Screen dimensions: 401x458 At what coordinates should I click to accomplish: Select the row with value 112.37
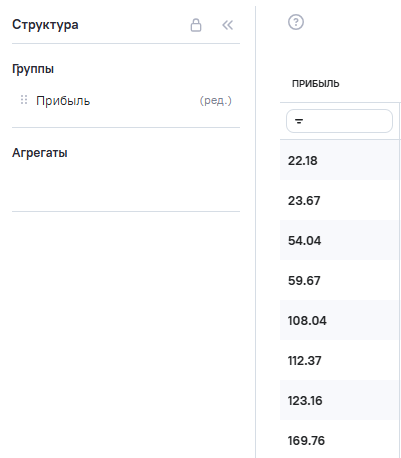click(x=340, y=360)
